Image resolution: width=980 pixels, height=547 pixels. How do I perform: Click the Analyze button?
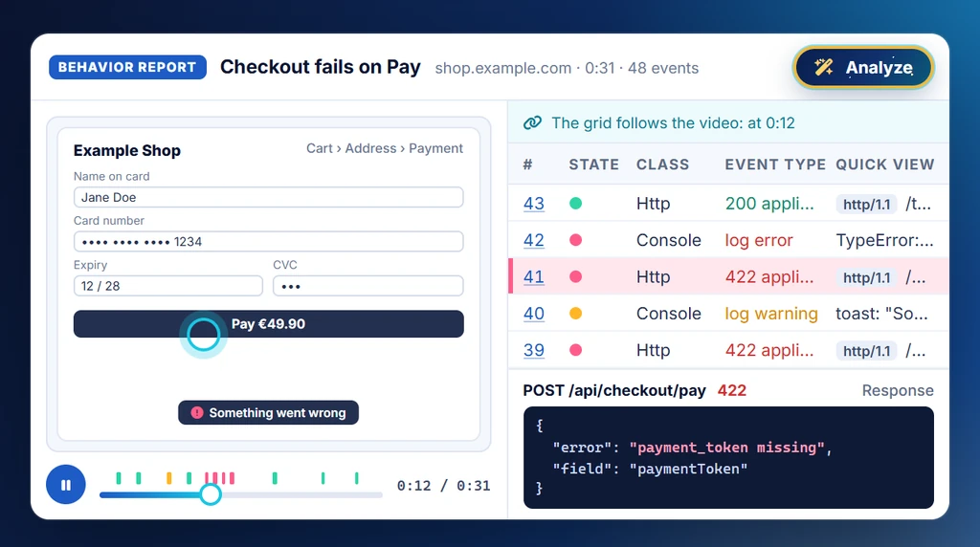pos(863,68)
